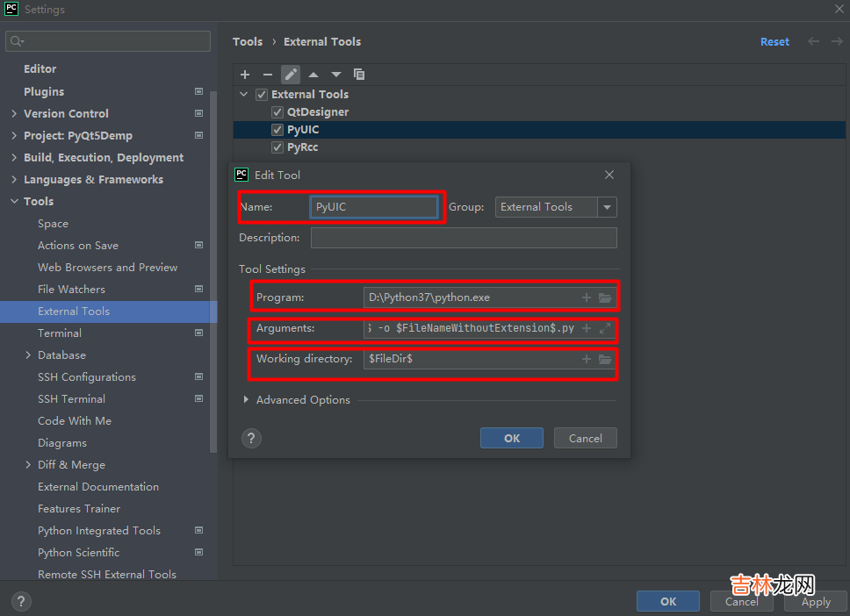Move tool down with arrow icon
This screenshot has width=850, height=616.
(x=336, y=75)
